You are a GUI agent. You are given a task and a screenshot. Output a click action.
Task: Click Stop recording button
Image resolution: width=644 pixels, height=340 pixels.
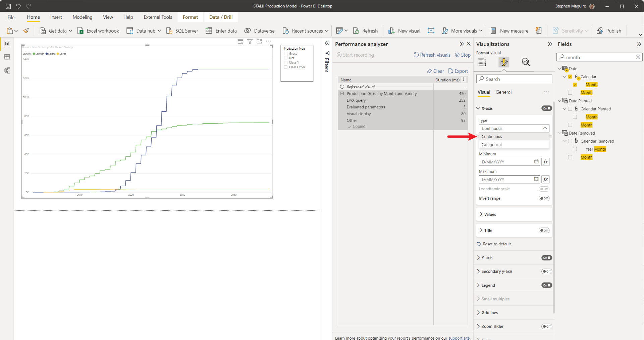[x=463, y=55]
